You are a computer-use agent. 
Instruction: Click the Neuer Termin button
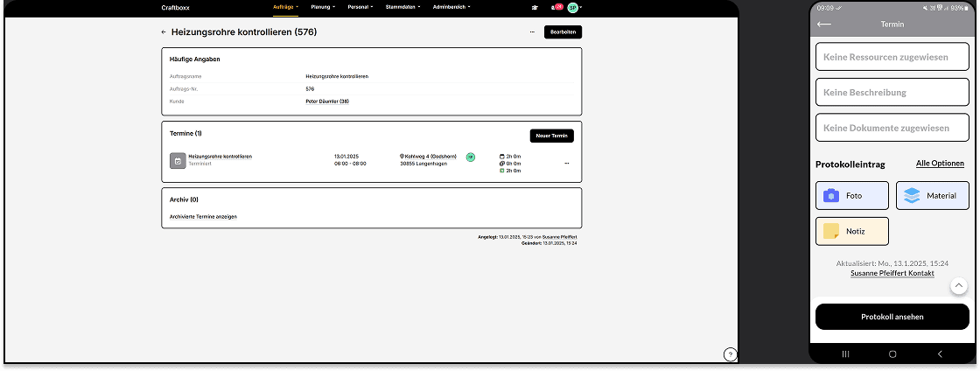(x=551, y=136)
